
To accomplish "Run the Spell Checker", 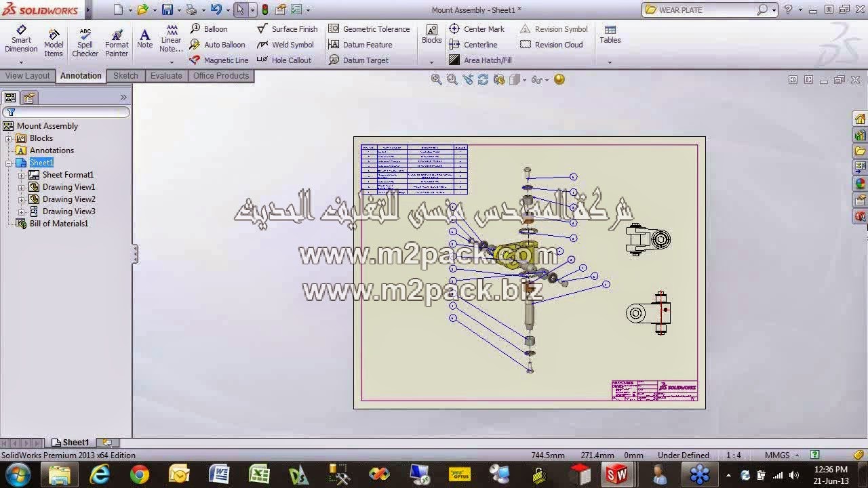I will click(85, 43).
